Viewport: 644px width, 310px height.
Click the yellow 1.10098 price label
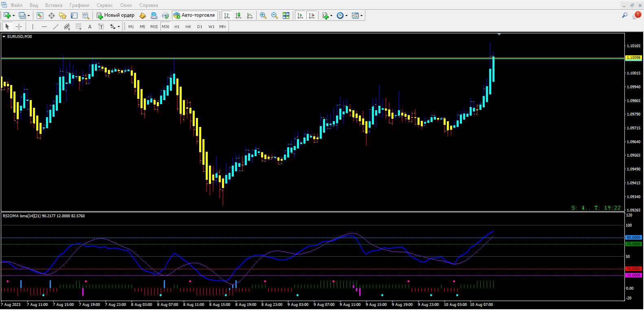click(633, 58)
